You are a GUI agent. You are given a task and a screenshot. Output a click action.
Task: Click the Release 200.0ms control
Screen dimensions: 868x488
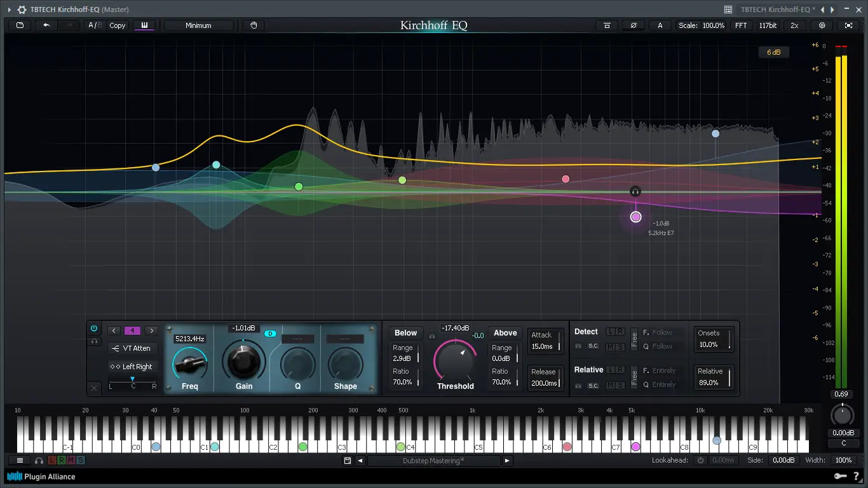point(546,377)
